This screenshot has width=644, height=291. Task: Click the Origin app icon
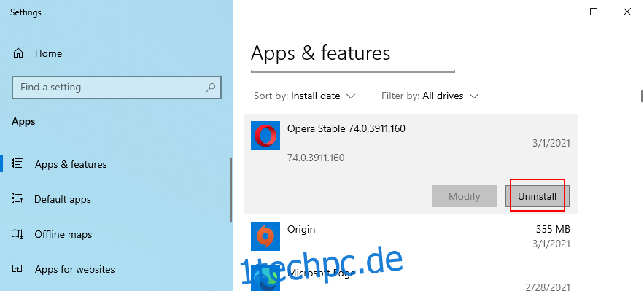[265, 236]
